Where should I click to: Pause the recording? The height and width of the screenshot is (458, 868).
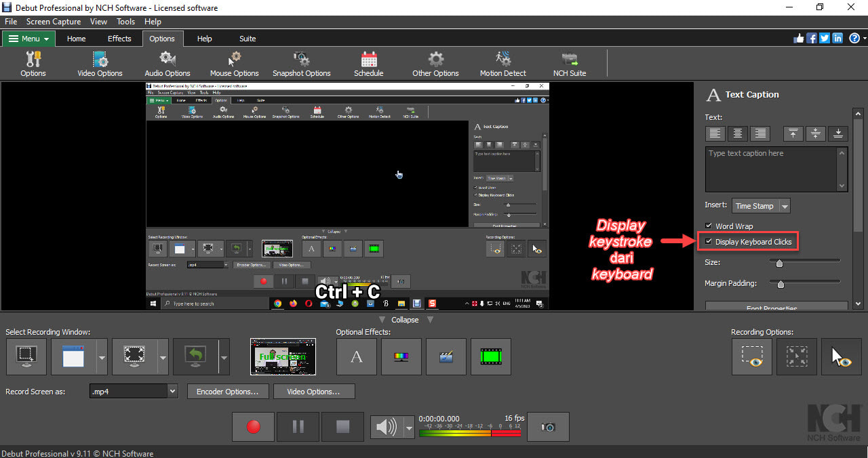[298, 427]
